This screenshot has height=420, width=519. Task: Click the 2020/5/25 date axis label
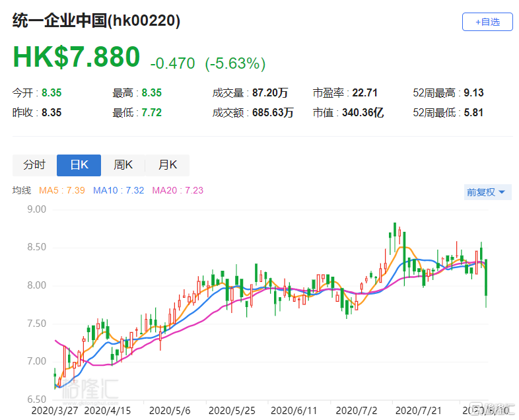click(232, 411)
